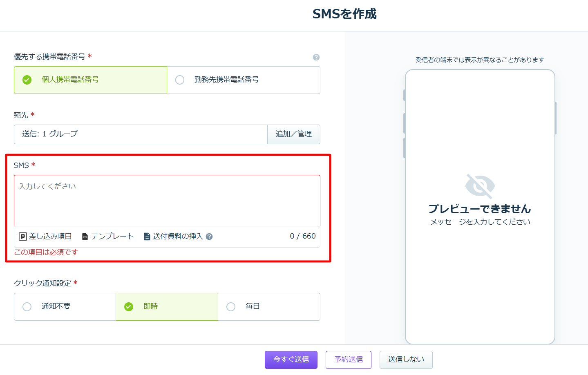Click the 送付資料の挿入 document icon
588x375 pixels.
tap(147, 237)
